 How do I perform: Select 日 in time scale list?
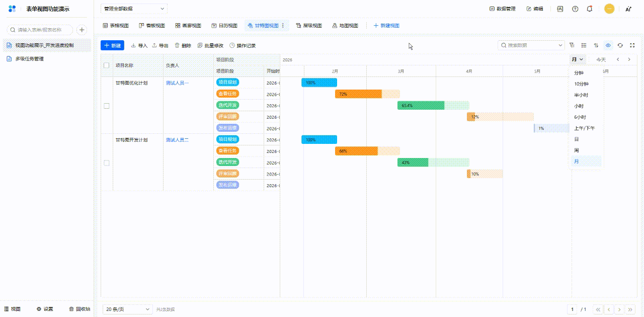(x=586, y=139)
